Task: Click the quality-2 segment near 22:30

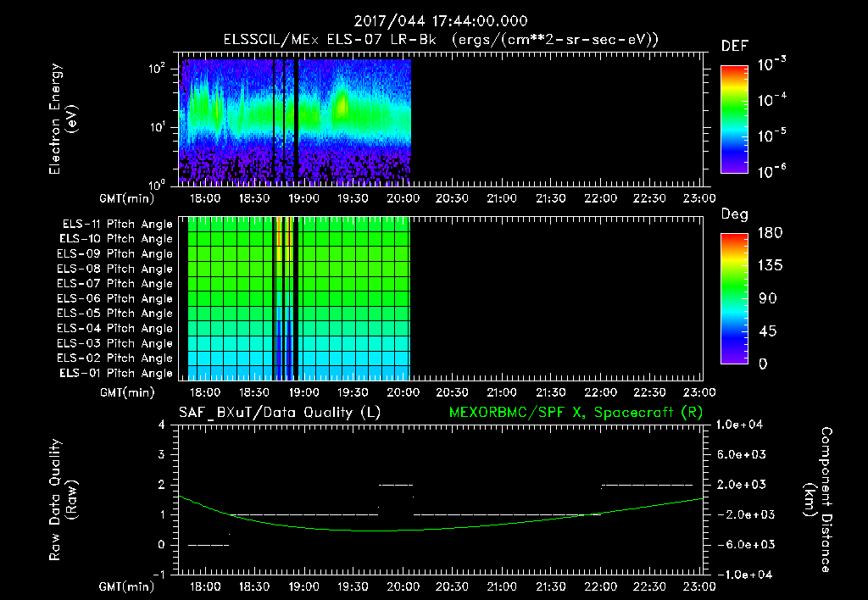Action: point(647,485)
